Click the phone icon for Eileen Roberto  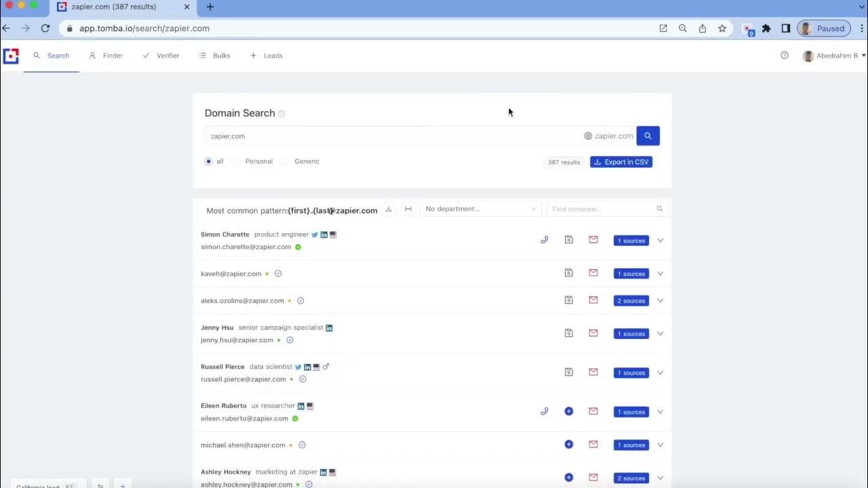pyautogui.click(x=544, y=411)
